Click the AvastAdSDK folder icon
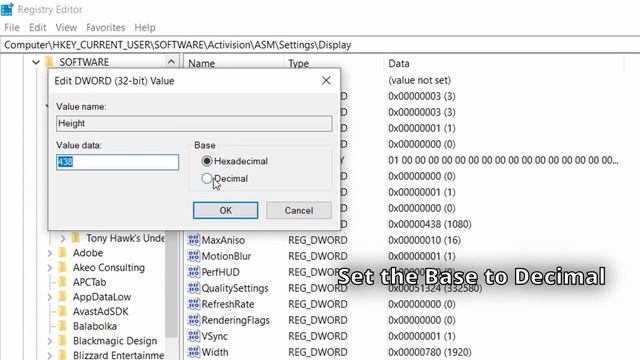Viewport: 640px width, 360px height. pos(62,311)
